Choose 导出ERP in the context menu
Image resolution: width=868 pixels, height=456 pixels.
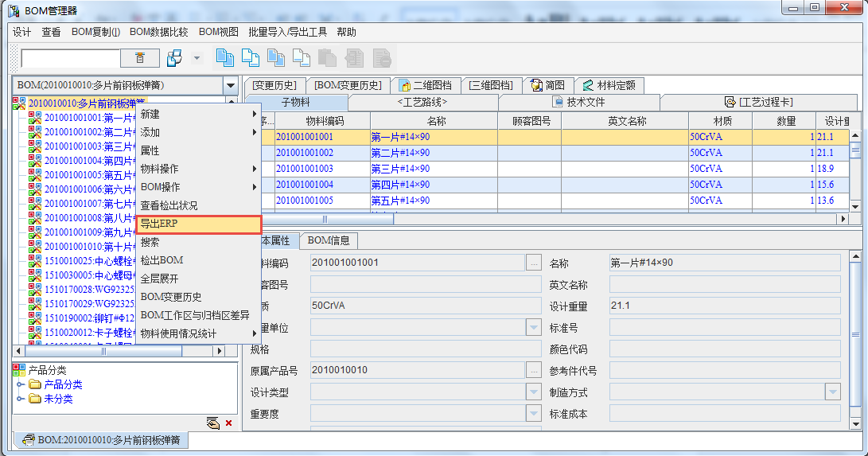tap(198, 224)
